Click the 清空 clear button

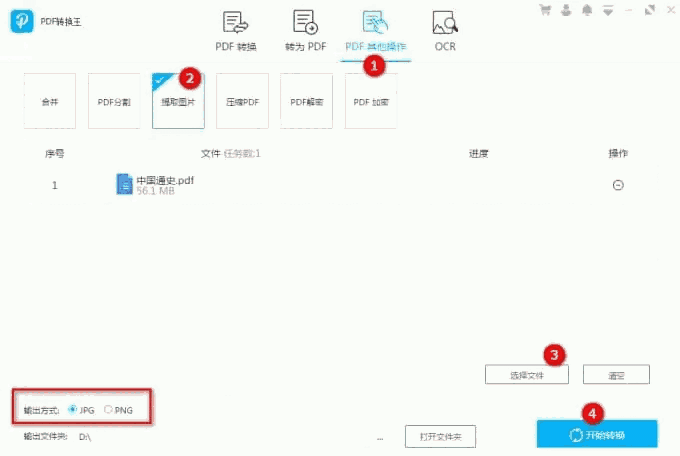click(x=616, y=374)
